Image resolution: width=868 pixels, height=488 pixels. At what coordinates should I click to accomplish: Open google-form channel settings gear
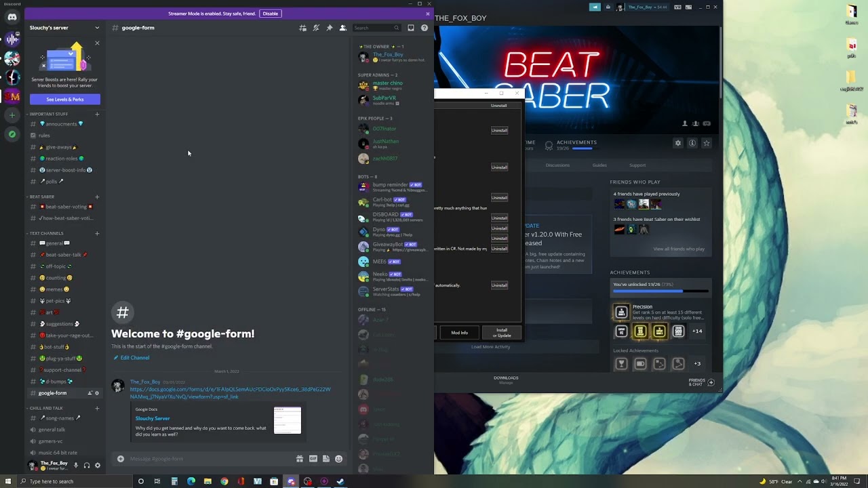97,393
